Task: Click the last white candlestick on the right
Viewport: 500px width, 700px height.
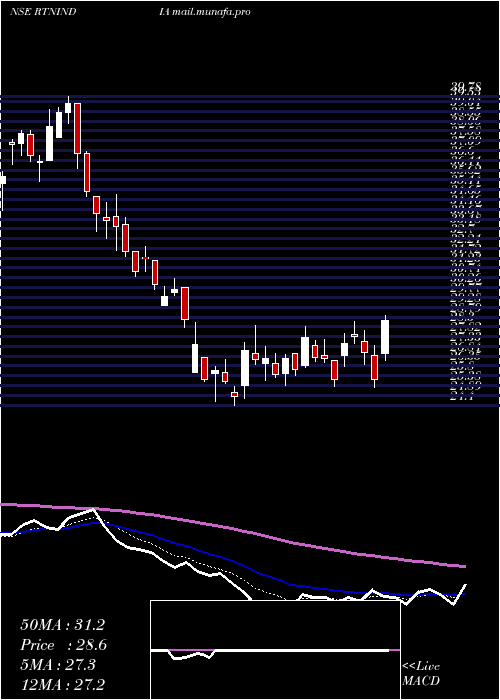Action: pyautogui.click(x=385, y=337)
